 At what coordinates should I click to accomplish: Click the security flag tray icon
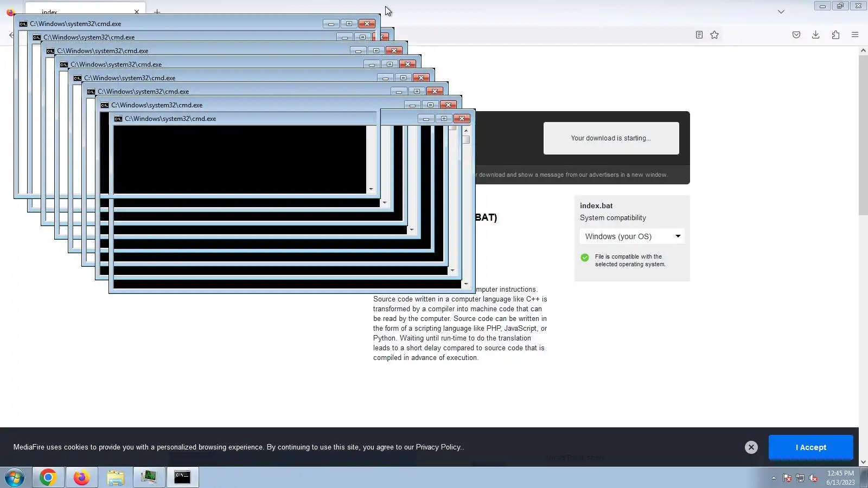(x=787, y=478)
